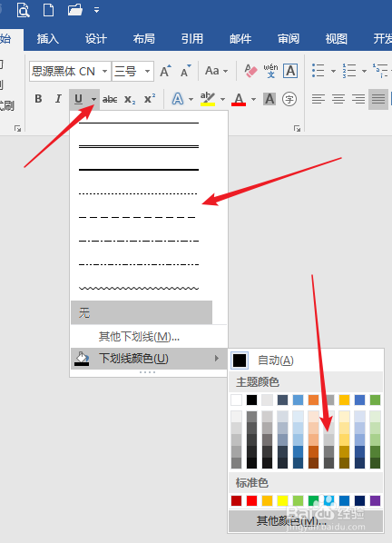392x543 pixels.
Task: Open the Customize Quick Access Toolbar arrow
Action: click(96, 10)
